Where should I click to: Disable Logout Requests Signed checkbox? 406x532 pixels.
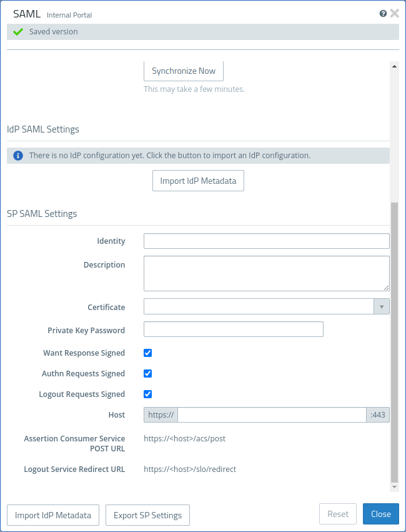point(148,394)
